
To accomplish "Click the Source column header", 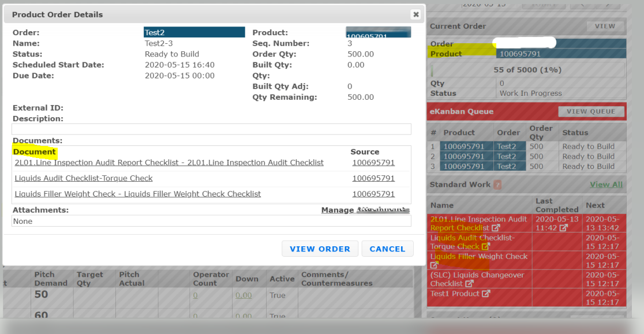I will (x=365, y=152).
